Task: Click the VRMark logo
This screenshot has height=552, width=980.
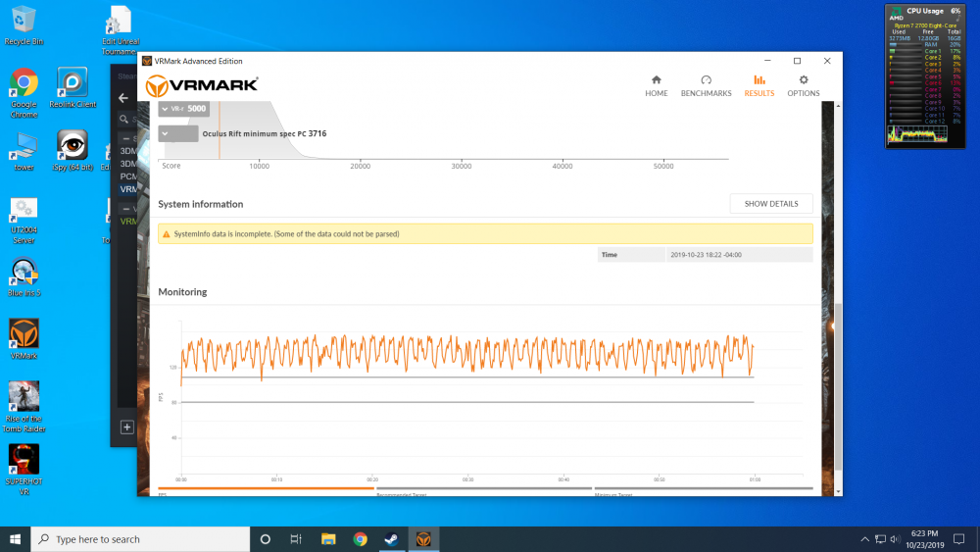Action: click(201, 85)
